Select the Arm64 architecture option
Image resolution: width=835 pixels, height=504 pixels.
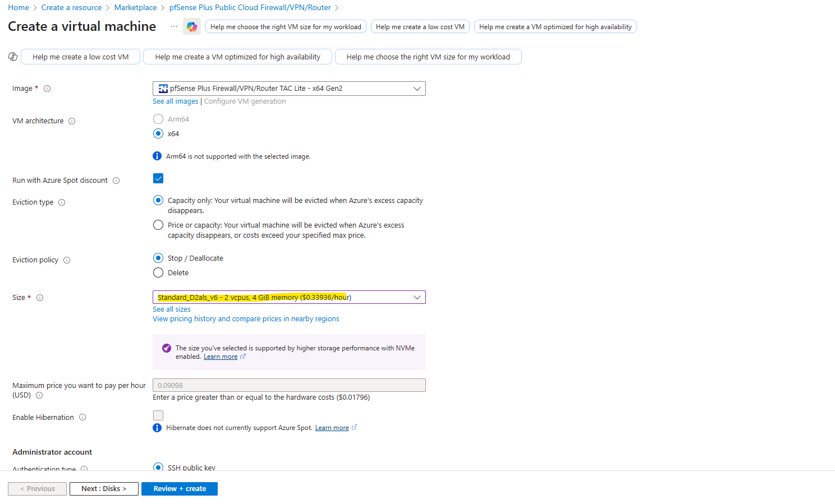pyautogui.click(x=158, y=119)
